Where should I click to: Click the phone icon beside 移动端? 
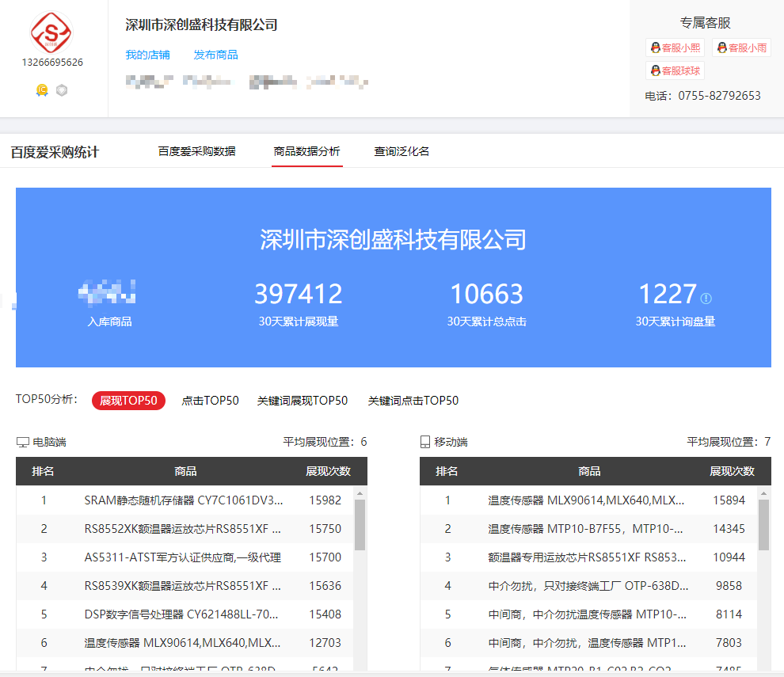(x=424, y=442)
